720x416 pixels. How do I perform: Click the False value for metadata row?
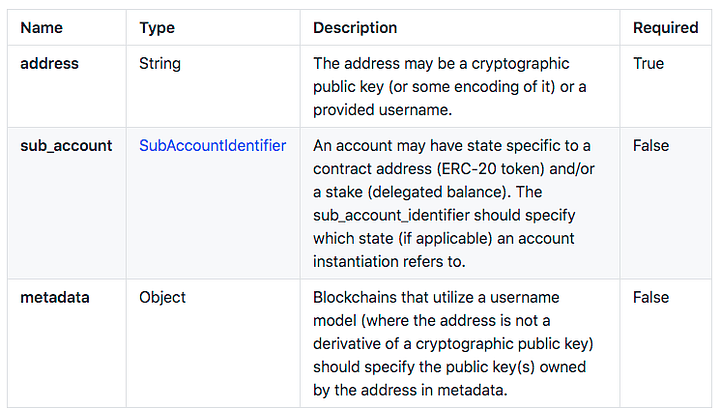[651, 297]
